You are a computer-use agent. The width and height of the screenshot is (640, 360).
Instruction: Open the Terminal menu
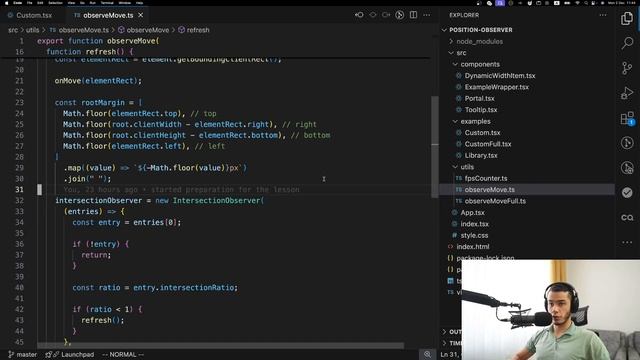[107, 3]
